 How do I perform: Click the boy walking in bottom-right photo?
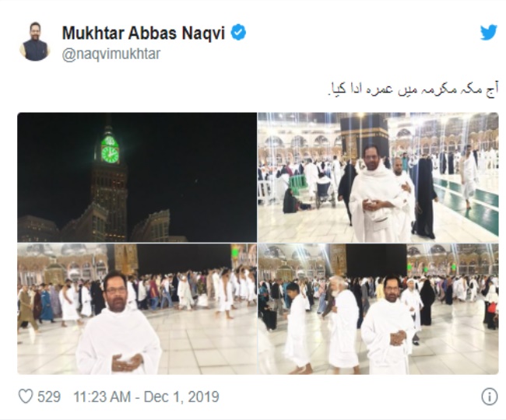(296, 327)
